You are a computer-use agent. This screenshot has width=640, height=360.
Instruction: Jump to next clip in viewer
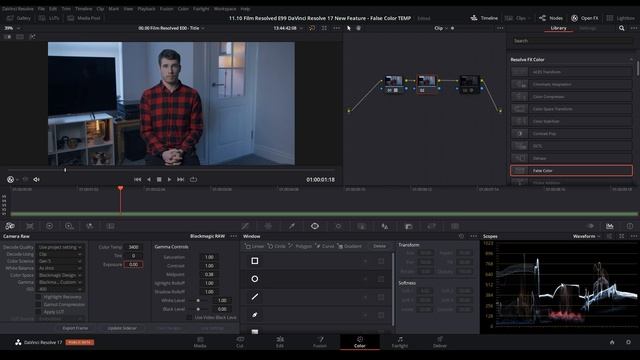(x=180, y=180)
